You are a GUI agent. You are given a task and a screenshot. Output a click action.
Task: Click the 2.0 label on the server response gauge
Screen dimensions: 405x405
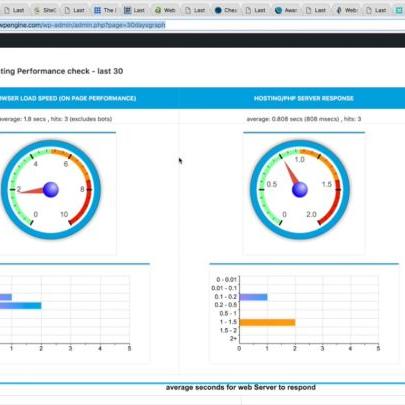click(311, 214)
